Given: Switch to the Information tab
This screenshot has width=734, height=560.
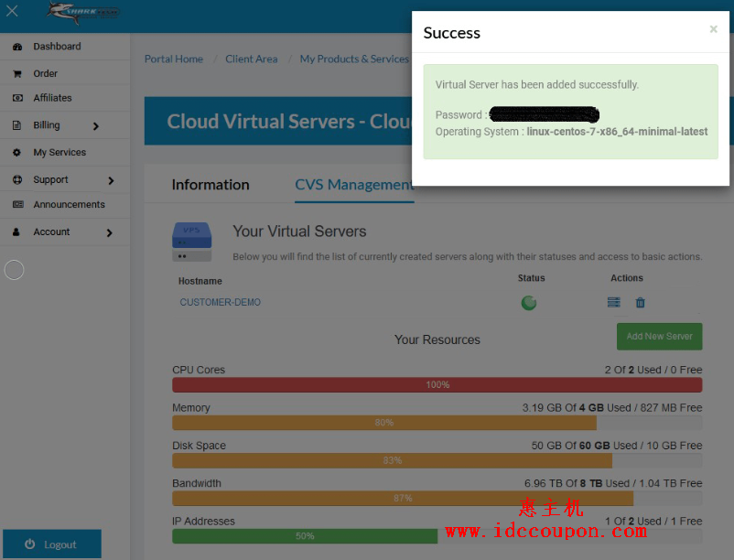Looking at the screenshot, I should [210, 185].
